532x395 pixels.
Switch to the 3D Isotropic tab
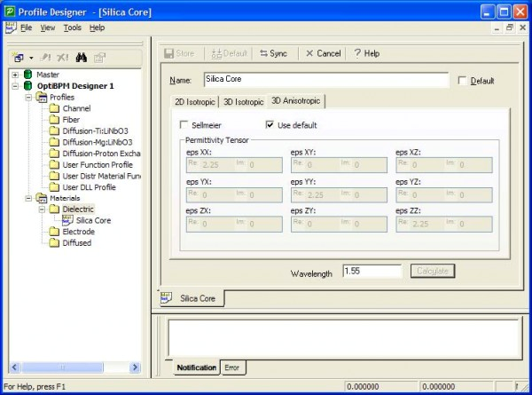pyautogui.click(x=243, y=102)
